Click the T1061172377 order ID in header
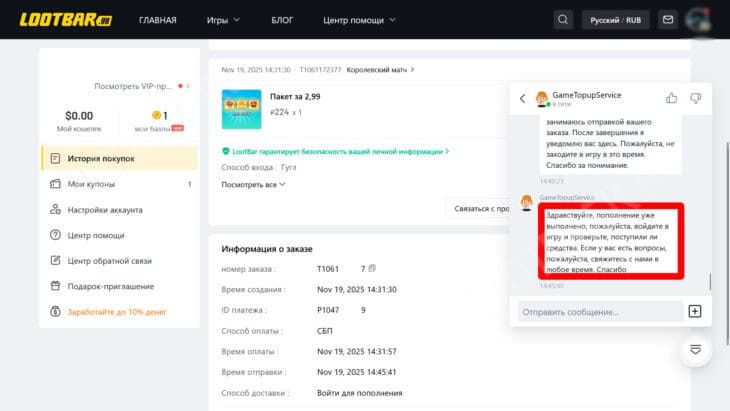 click(320, 69)
